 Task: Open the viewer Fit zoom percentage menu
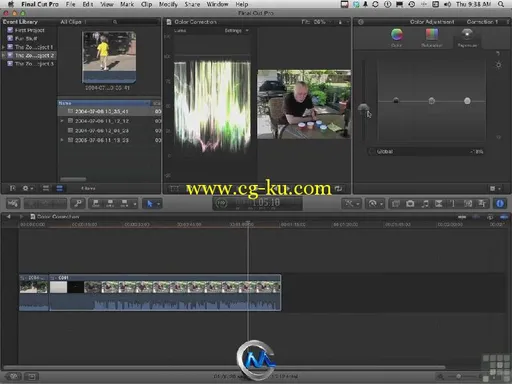[315, 22]
